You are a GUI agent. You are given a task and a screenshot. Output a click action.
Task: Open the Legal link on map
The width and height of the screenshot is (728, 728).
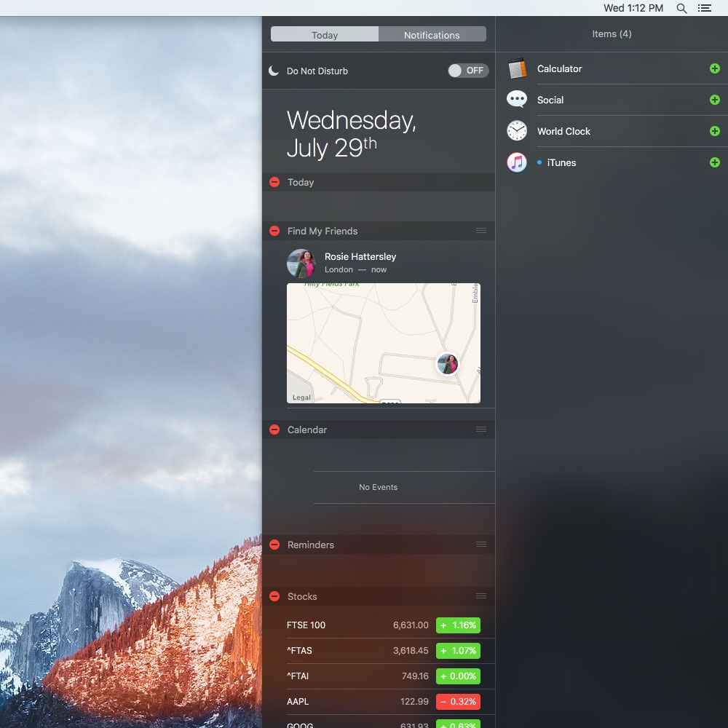(x=301, y=397)
